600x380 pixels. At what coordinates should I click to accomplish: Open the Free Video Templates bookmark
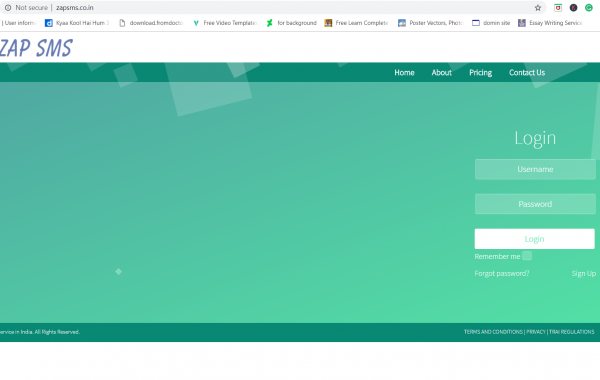coord(225,23)
